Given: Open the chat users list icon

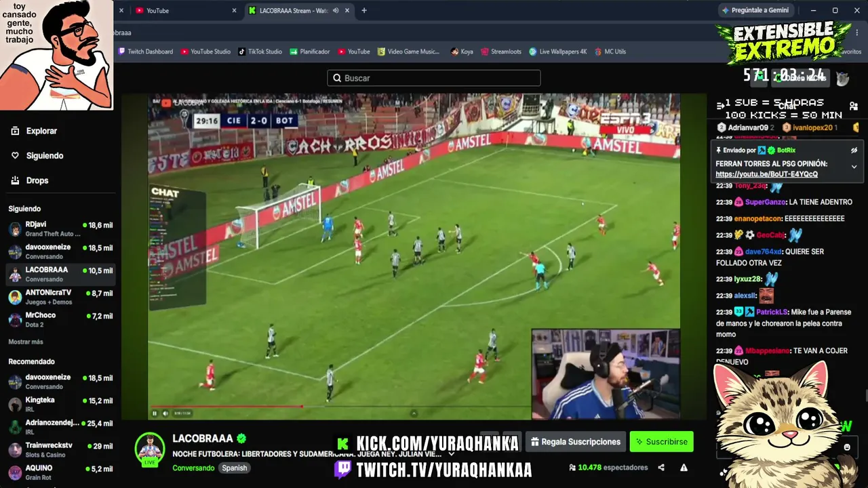Looking at the screenshot, I should (854, 106).
